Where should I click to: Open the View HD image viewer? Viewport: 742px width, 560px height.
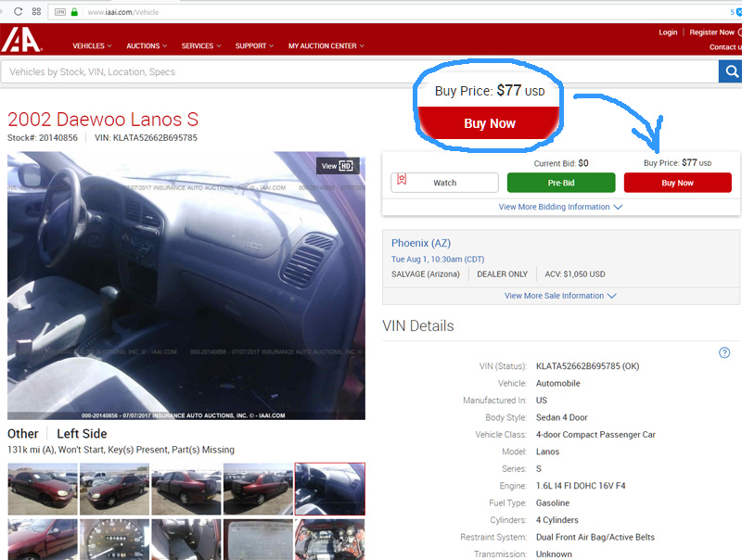pyautogui.click(x=338, y=166)
